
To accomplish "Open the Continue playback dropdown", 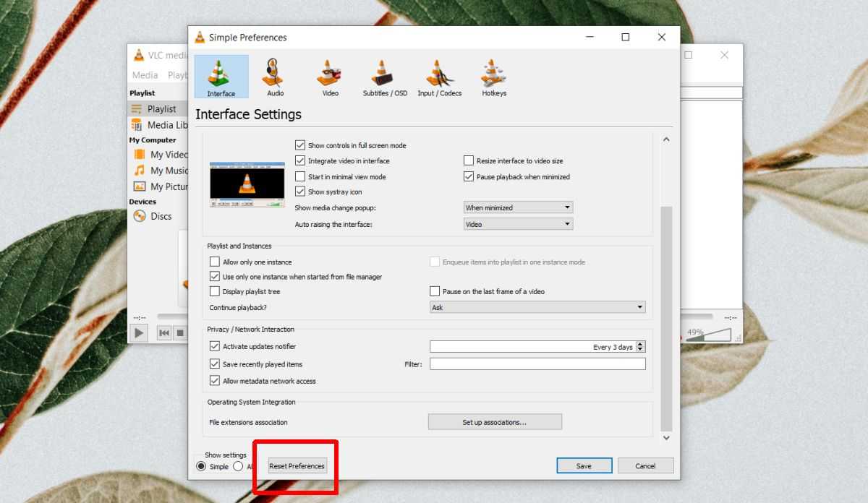I will pyautogui.click(x=537, y=307).
